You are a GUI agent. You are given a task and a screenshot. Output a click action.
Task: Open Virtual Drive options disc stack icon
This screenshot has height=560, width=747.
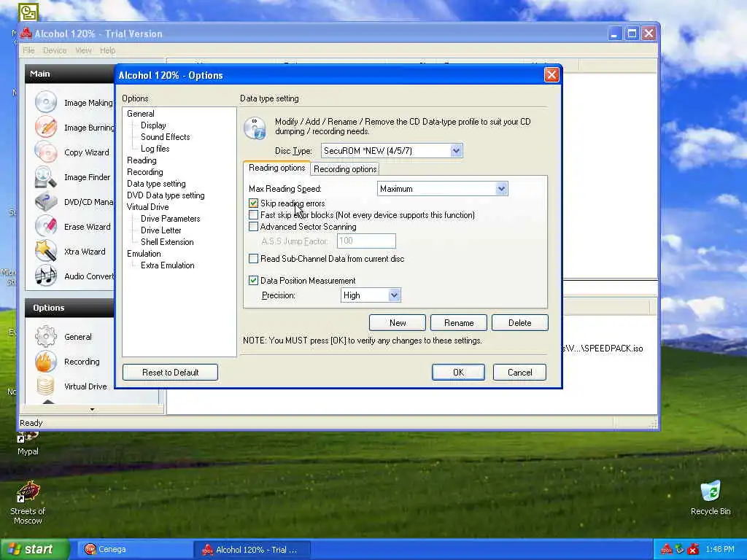pos(46,386)
